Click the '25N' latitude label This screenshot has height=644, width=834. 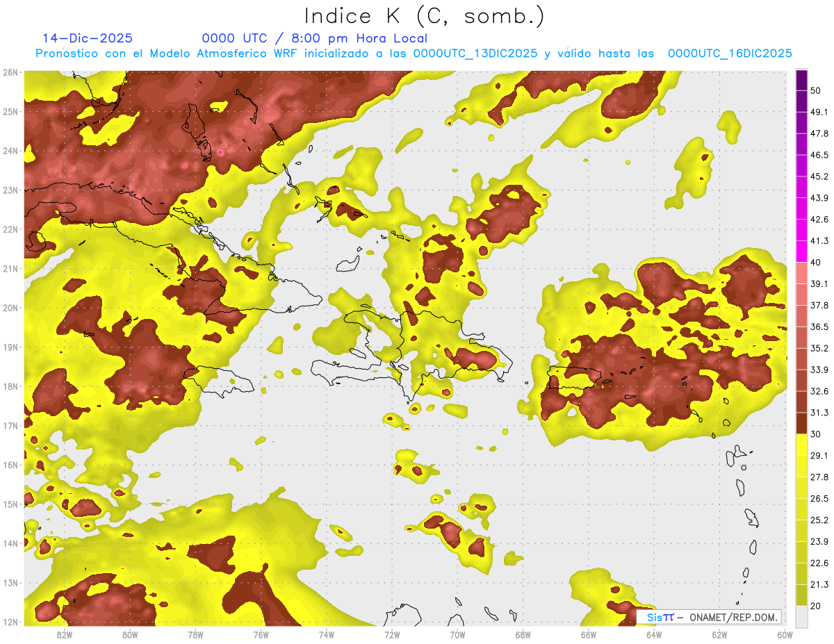(10, 112)
